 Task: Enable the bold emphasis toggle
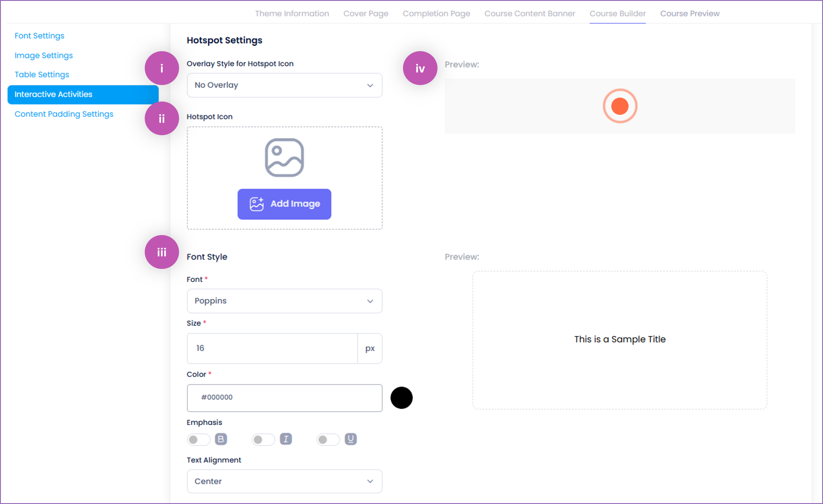pos(198,439)
